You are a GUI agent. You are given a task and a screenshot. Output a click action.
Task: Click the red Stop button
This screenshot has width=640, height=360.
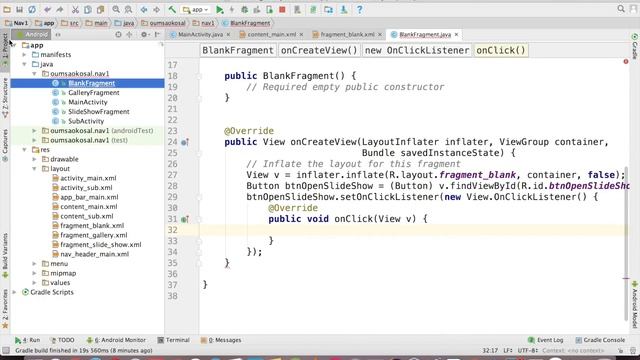282,9
